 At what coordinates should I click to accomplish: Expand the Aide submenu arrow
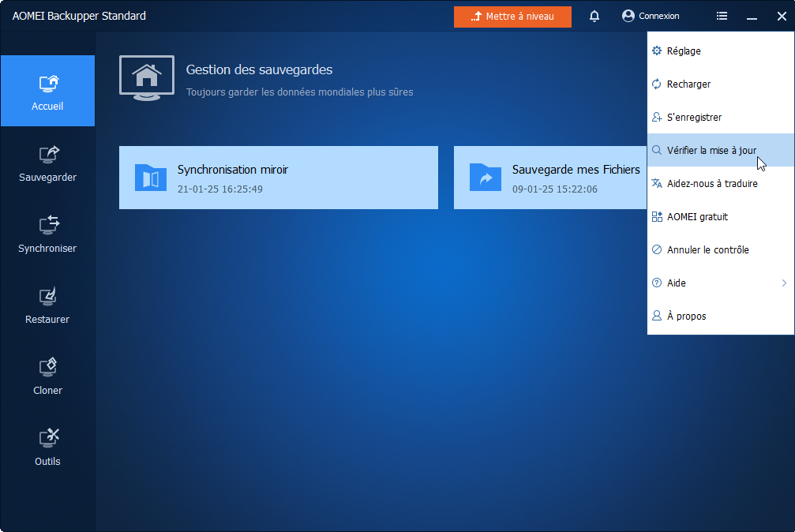(x=784, y=283)
